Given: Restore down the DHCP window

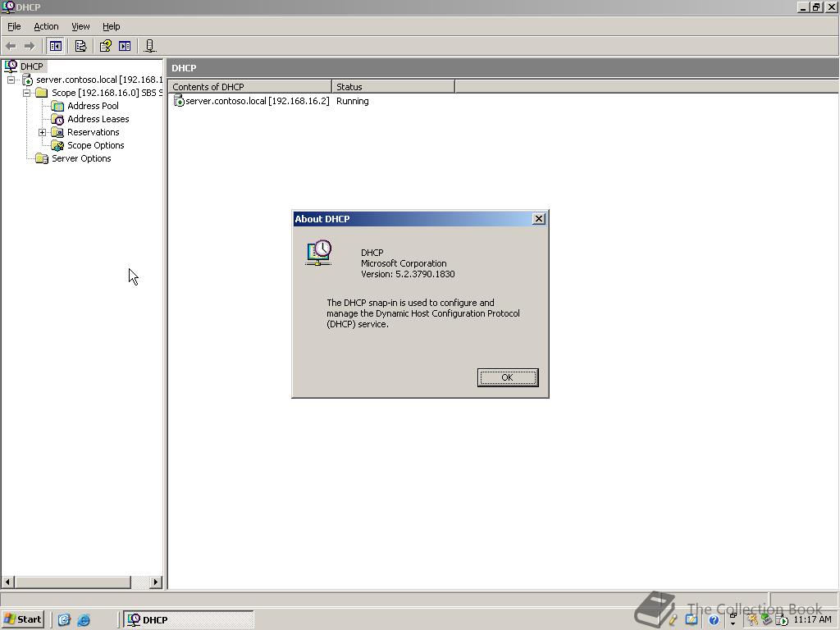Looking at the screenshot, I should click(816, 7).
